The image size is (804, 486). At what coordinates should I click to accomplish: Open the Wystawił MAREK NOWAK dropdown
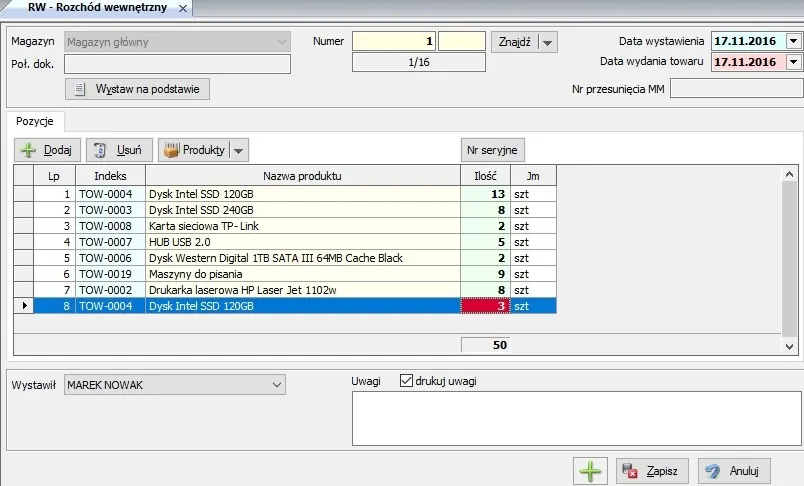tap(175, 384)
